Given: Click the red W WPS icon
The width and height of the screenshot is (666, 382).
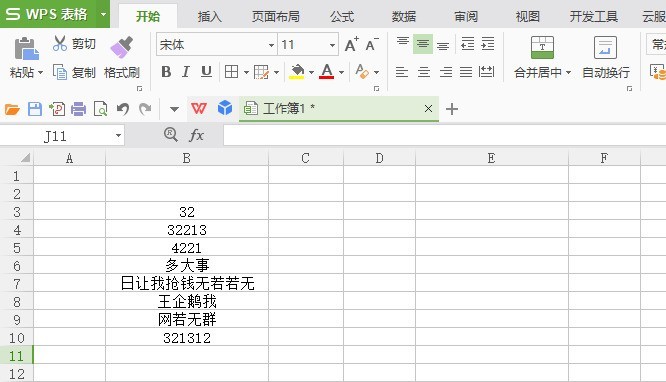Looking at the screenshot, I should [x=199, y=109].
